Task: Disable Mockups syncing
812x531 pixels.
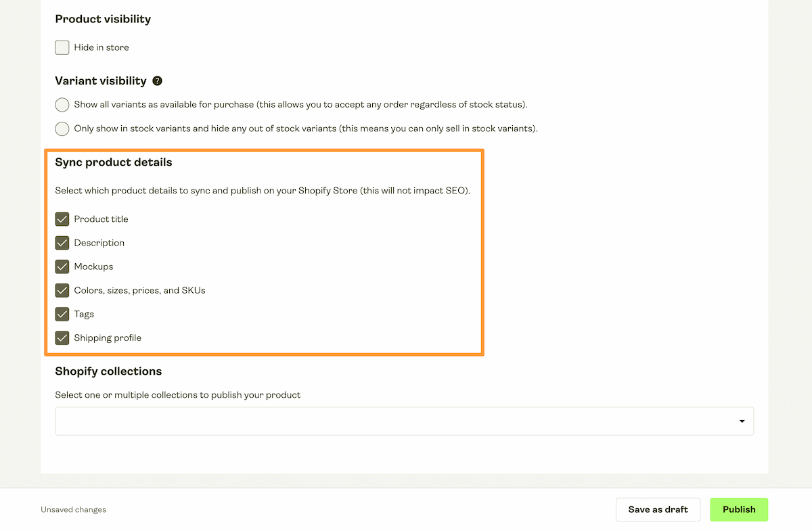Action: [62, 267]
